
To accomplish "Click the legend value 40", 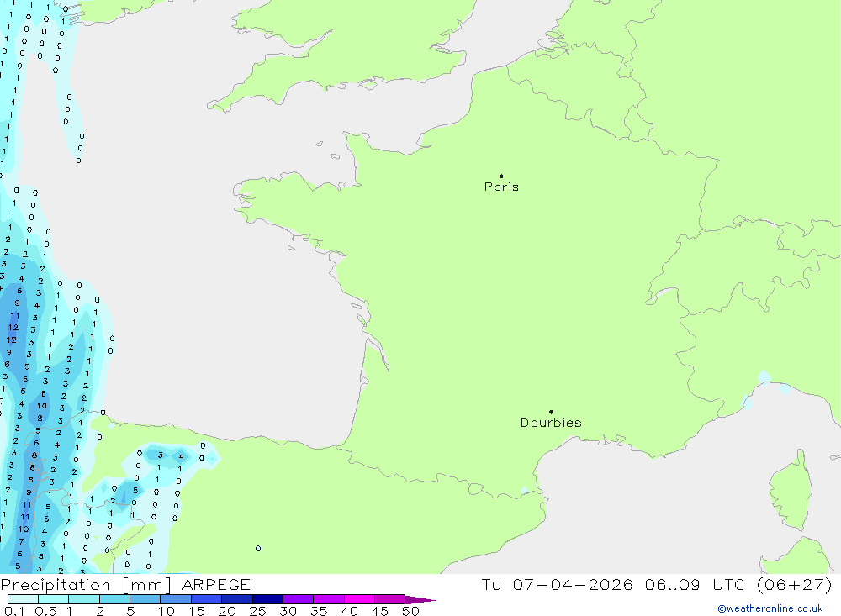I will pyautogui.click(x=349, y=611).
